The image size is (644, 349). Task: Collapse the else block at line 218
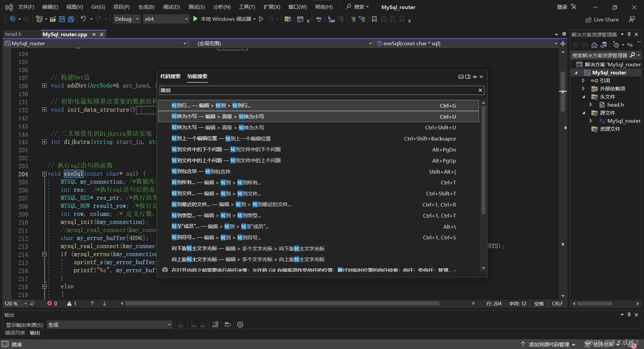click(44, 287)
